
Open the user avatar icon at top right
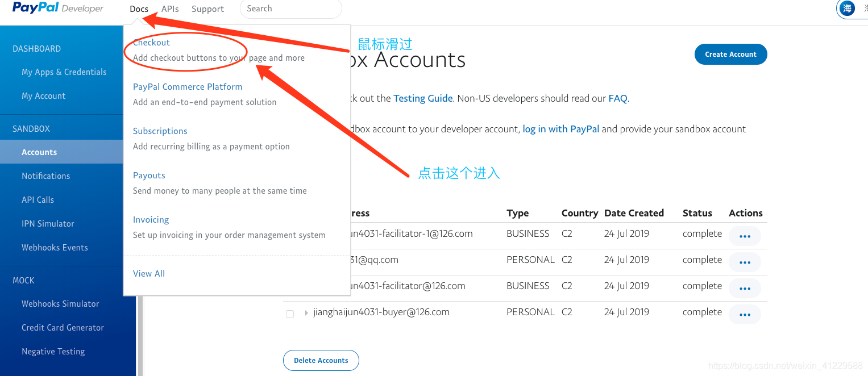click(x=848, y=9)
